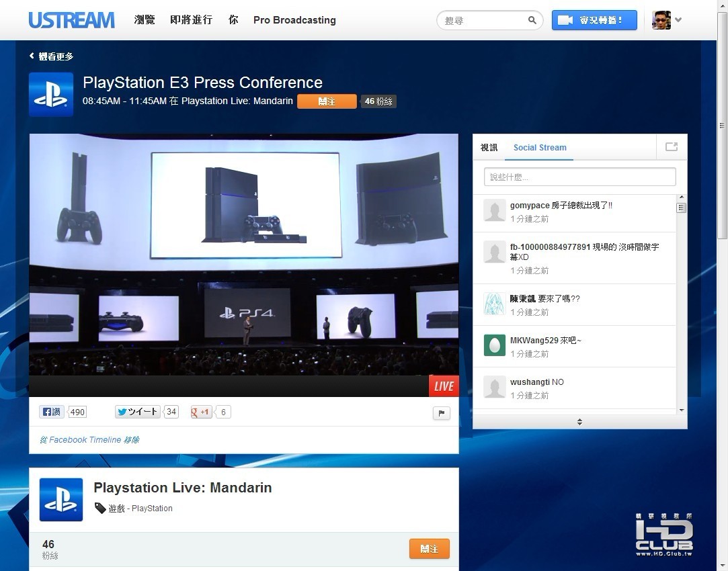Image resolution: width=728 pixels, height=571 pixels.
Task: Click PlayStation logo beside conference title
Action: (51, 94)
